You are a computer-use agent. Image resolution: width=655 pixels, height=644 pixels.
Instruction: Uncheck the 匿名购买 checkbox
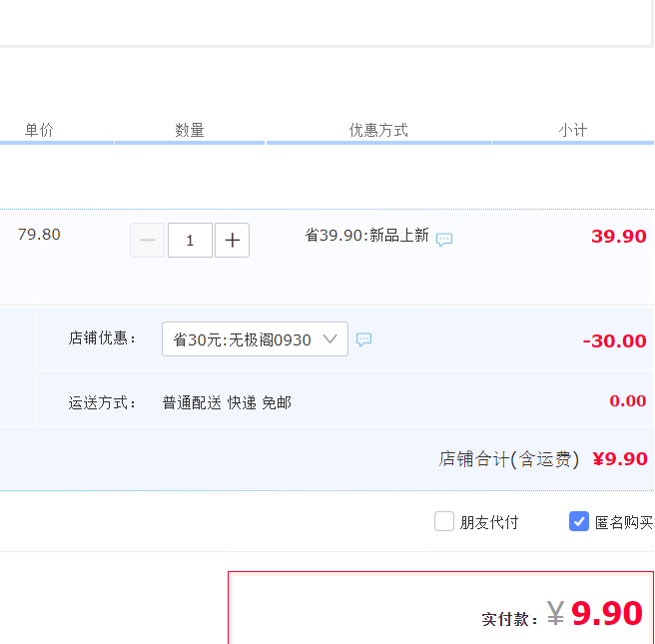coord(579,521)
